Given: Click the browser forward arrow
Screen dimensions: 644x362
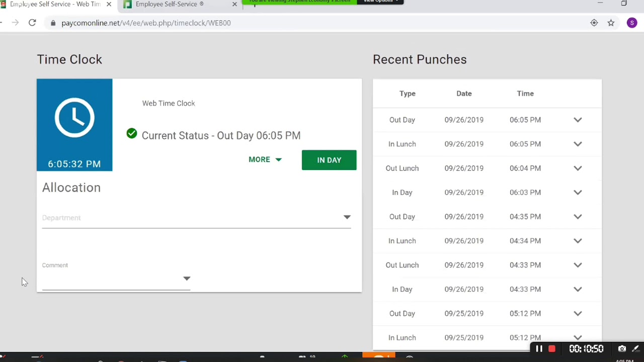Looking at the screenshot, I should tap(15, 23).
